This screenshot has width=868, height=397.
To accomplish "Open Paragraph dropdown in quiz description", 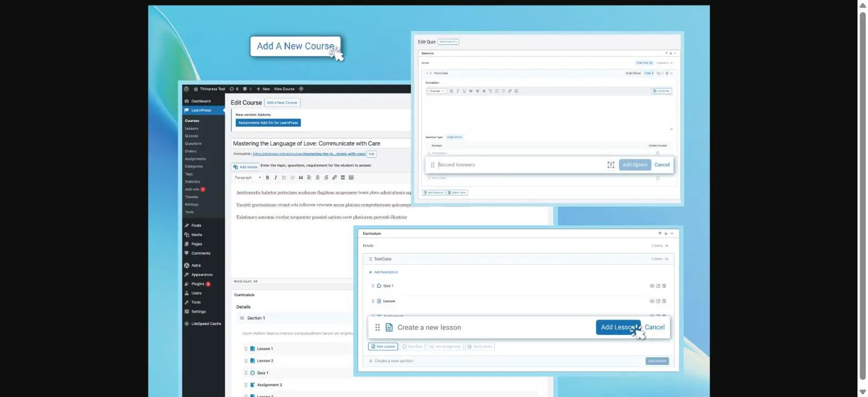I will (437, 91).
